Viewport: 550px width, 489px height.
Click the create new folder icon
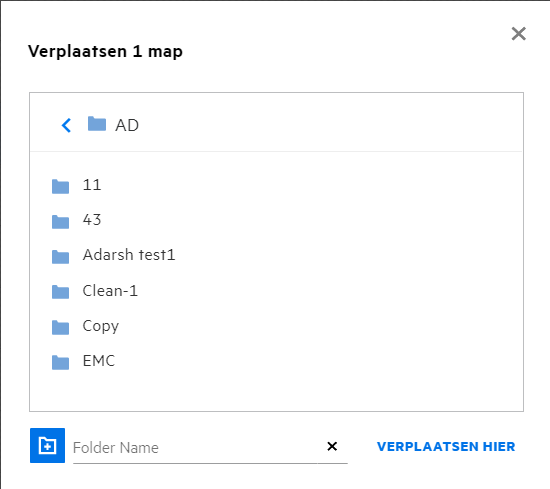pos(47,446)
